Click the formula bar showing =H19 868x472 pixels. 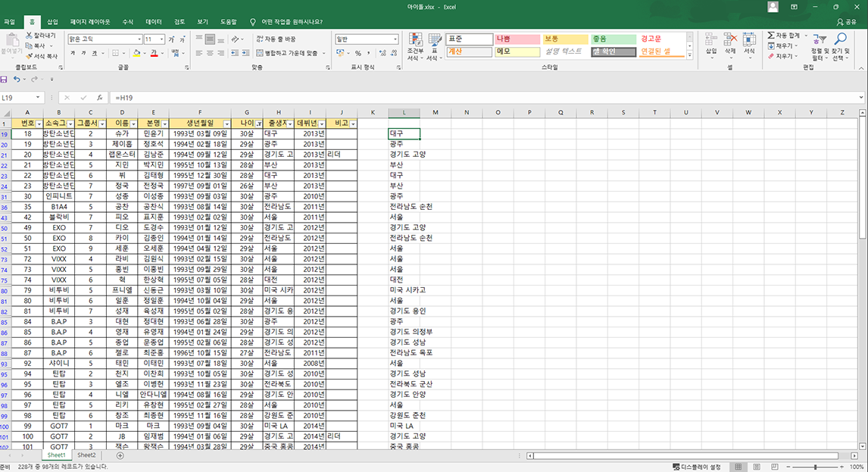click(485, 98)
